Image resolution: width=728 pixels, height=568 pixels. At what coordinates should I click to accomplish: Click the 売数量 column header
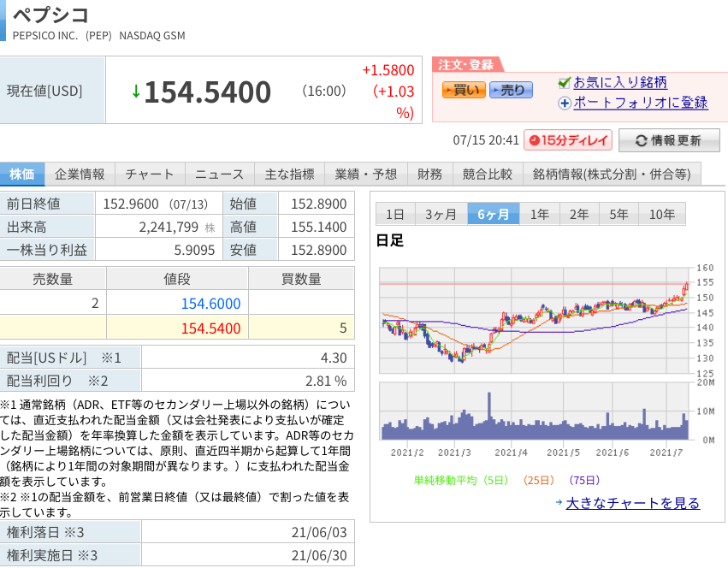coord(53,279)
